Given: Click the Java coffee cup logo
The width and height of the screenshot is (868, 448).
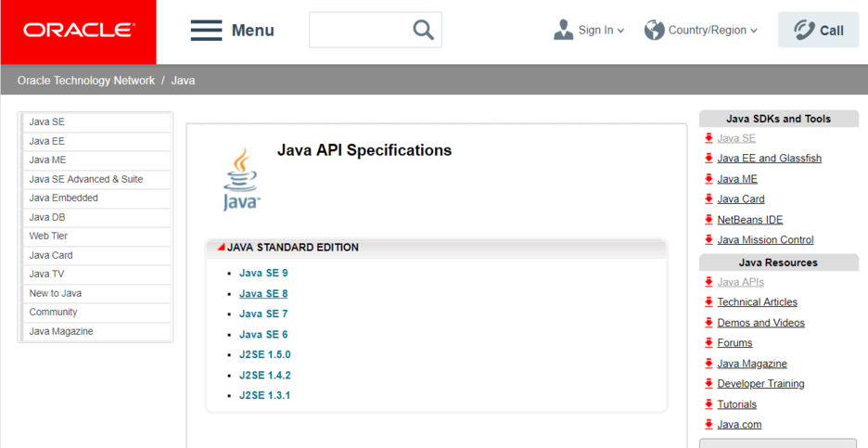Looking at the screenshot, I should (x=241, y=179).
